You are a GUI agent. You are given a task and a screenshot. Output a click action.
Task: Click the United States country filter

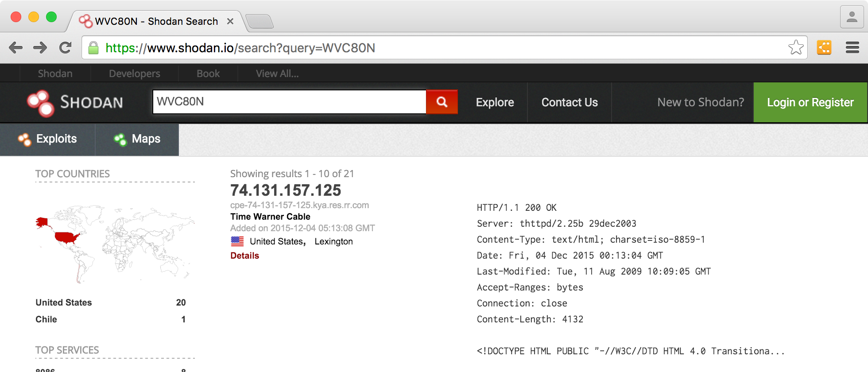click(x=64, y=302)
